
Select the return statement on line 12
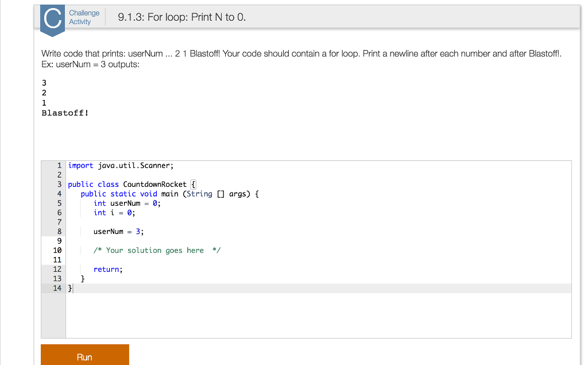[x=107, y=269]
